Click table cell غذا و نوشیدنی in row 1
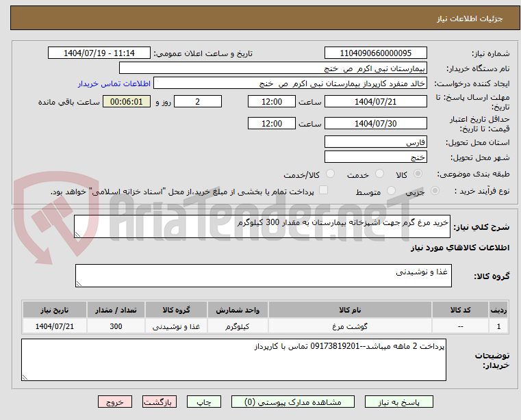Image resolution: width=521 pixels, height=420 pixels. tap(176, 326)
